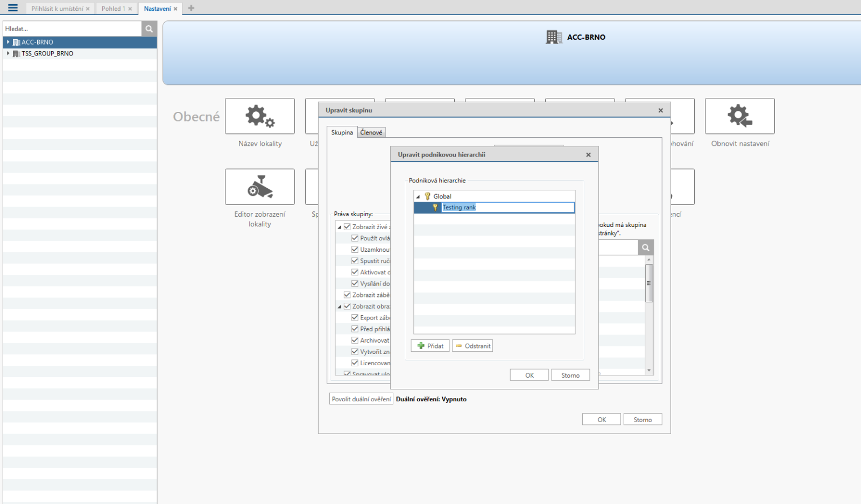Uncheck the Export záběrů checkbox

[x=355, y=318]
